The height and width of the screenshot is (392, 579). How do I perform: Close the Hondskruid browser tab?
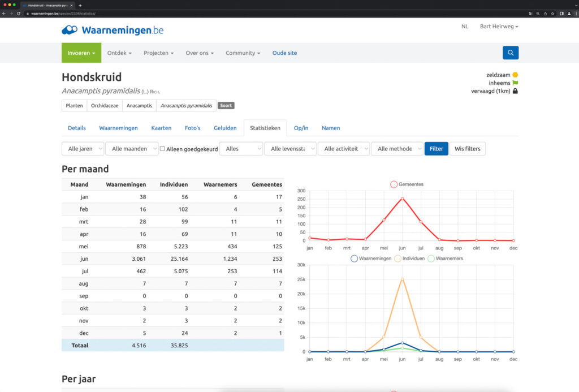(71, 5)
